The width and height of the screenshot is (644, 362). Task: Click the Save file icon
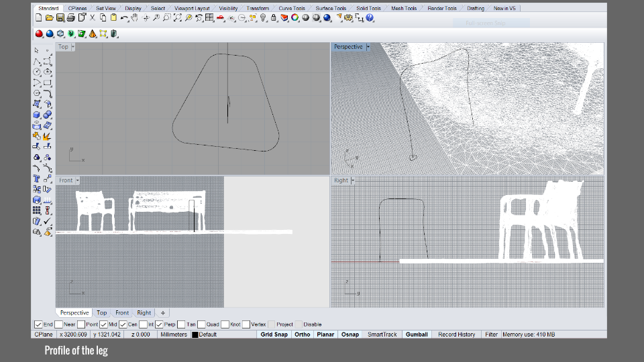(x=60, y=17)
